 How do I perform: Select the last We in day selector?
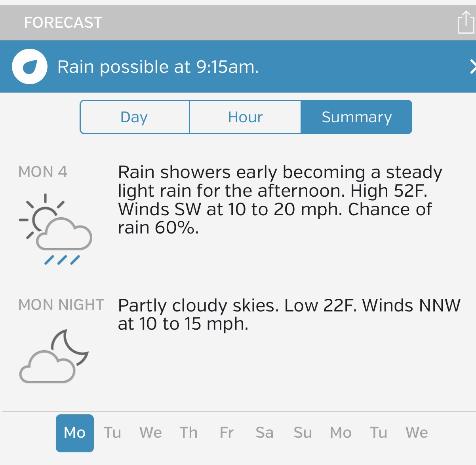(417, 433)
